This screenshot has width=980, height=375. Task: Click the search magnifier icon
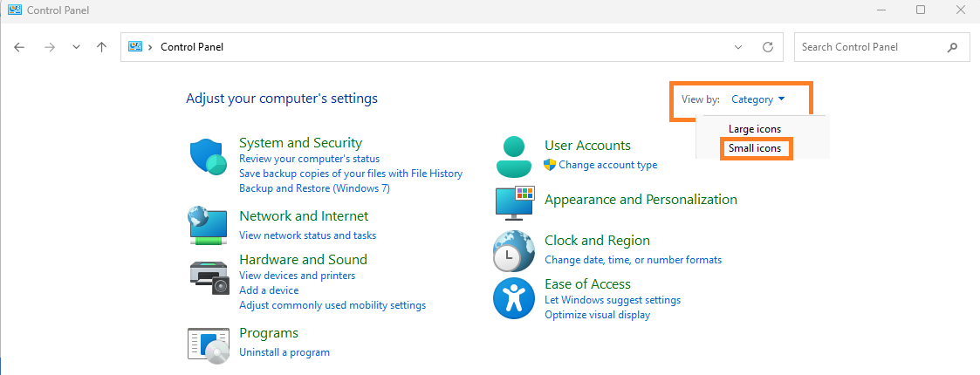[952, 47]
